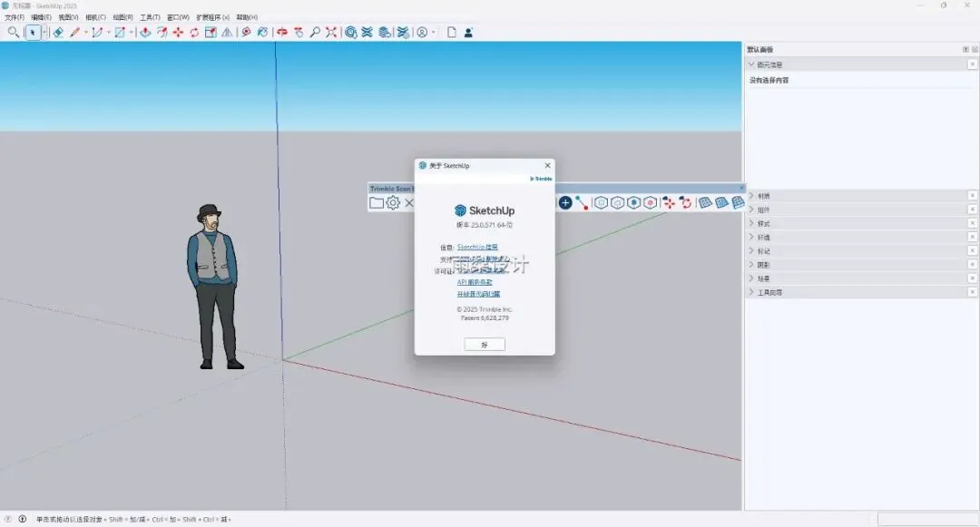Expand the 阴影 tray section

pyautogui.click(x=751, y=265)
